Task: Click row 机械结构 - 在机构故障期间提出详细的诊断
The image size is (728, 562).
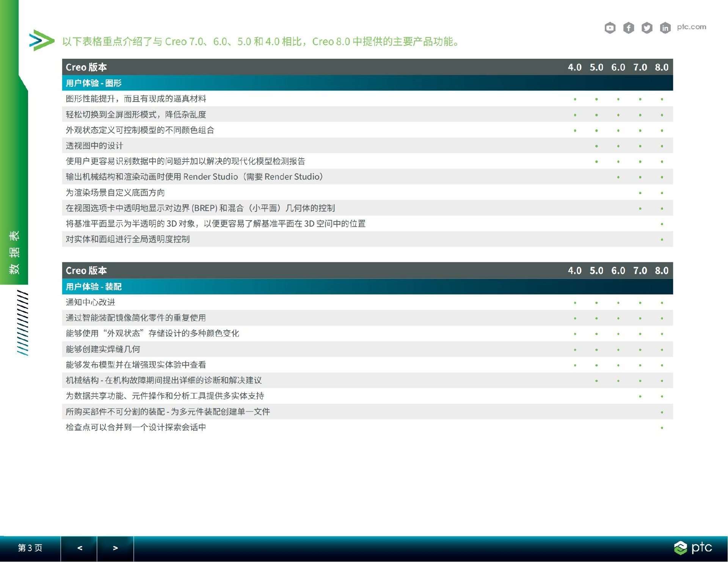Action: tap(367, 380)
